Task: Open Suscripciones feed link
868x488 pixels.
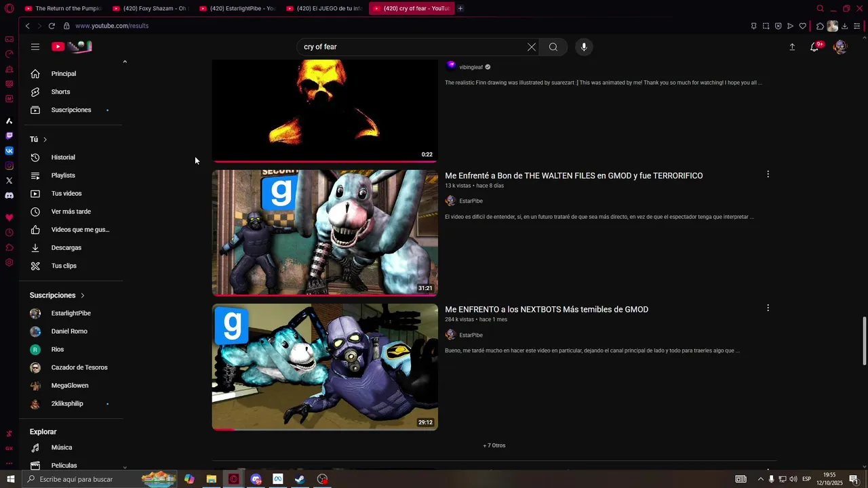Action: pyautogui.click(x=71, y=110)
